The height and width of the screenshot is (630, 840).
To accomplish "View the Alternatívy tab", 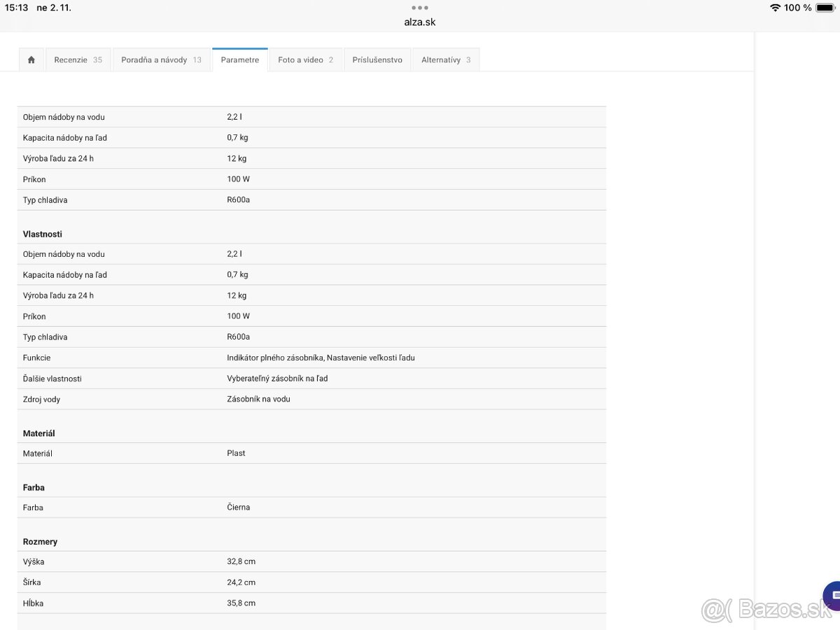I will coord(446,60).
